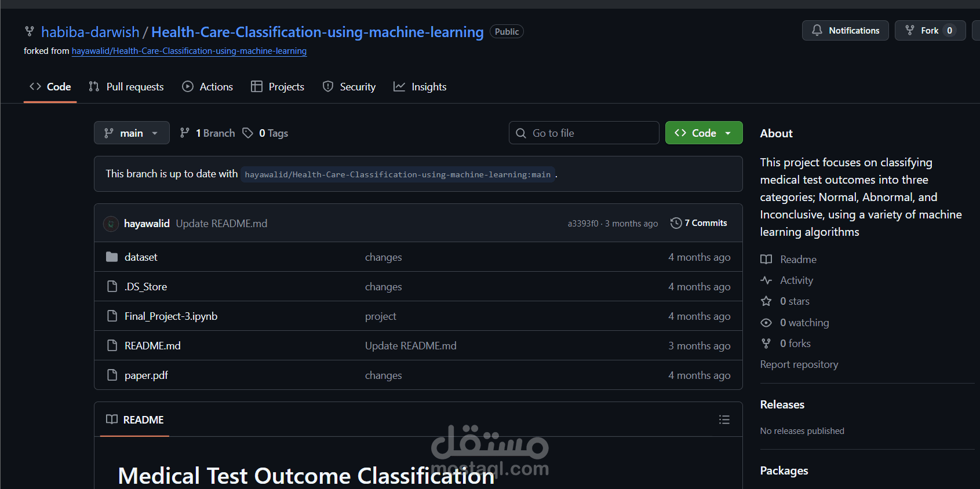View the 0 Tags link

[x=265, y=133]
